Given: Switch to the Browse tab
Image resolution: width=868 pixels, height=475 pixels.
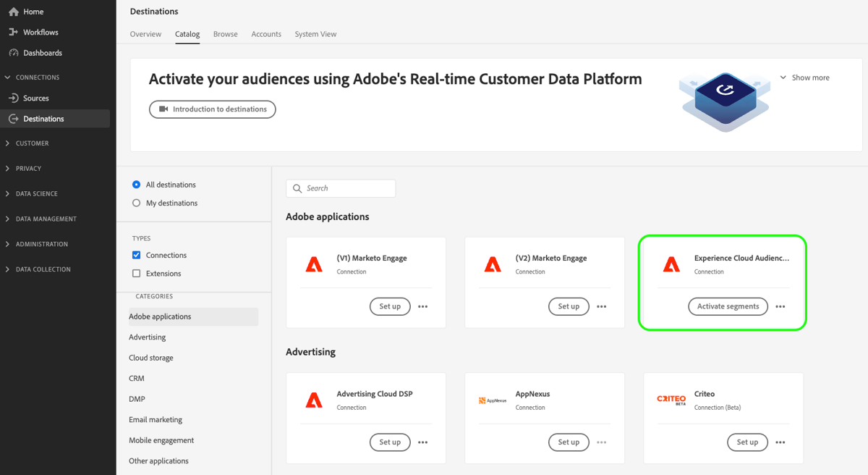Looking at the screenshot, I should pyautogui.click(x=225, y=34).
